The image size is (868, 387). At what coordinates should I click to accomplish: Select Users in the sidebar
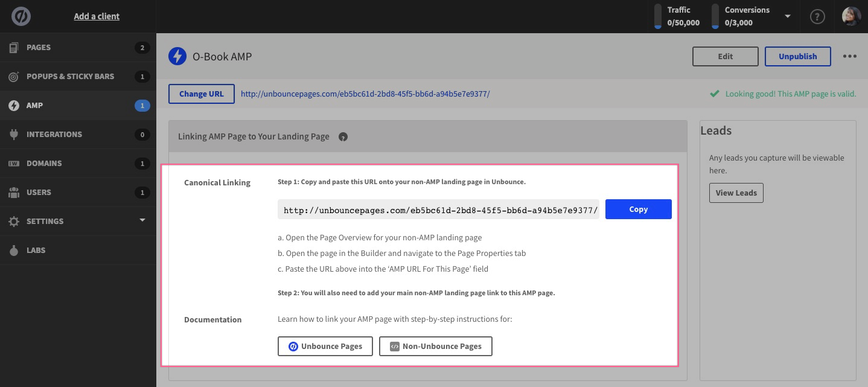[x=78, y=193]
